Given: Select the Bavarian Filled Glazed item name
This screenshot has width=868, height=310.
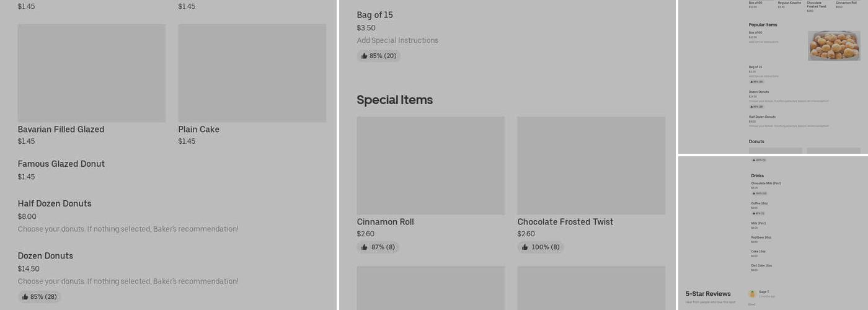Looking at the screenshot, I should [61, 130].
